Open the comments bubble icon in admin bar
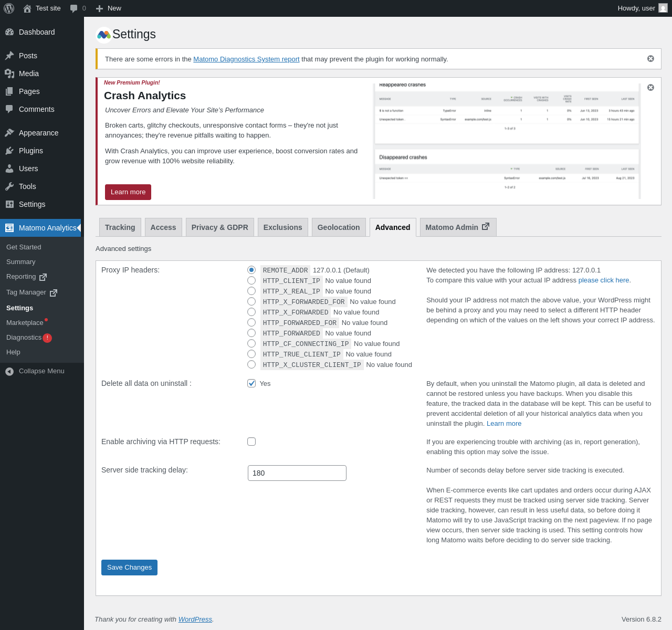The width and height of the screenshot is (672, 630). point(74,8)
